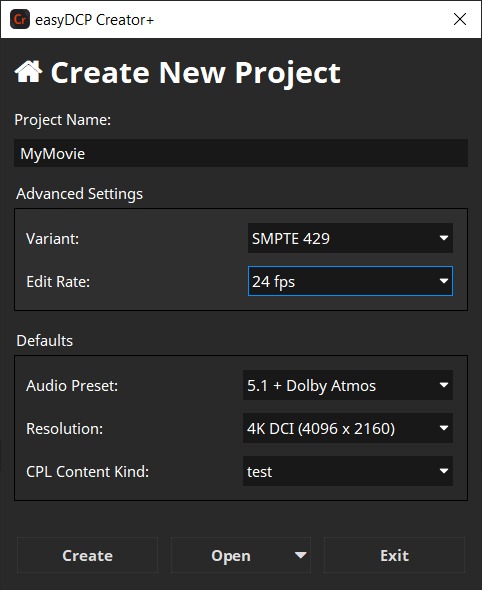This screenshot has height=590, width=482.
Task: Open the CPL Content Kind dropdown
Action: pyautogui.click(x=348, y=471)
